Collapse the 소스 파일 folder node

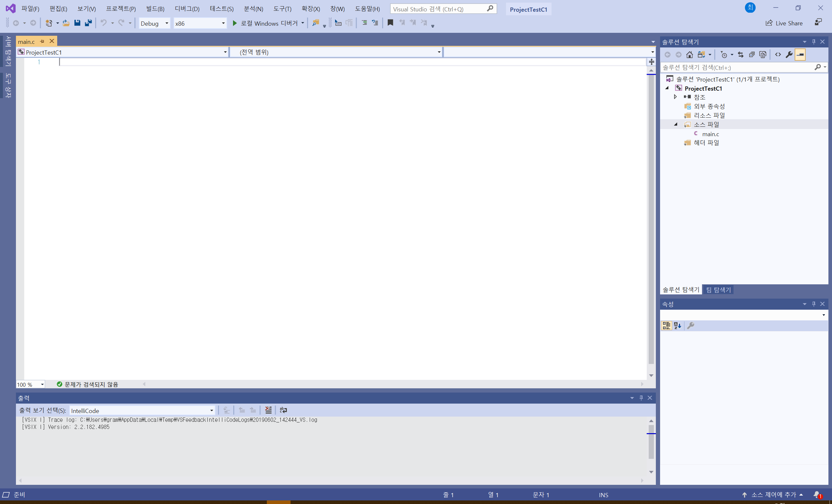(x=676, y=124)
